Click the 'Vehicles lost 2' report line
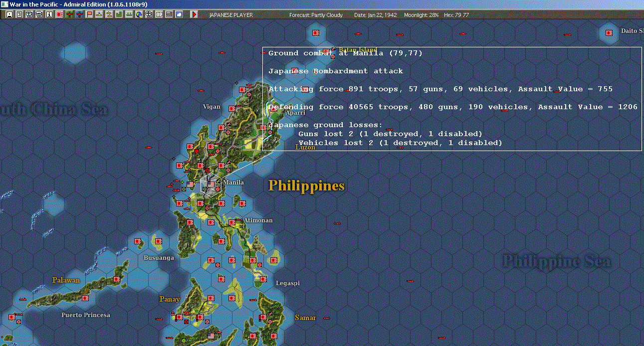The image size is (644, 346). (x=400, y=143)
